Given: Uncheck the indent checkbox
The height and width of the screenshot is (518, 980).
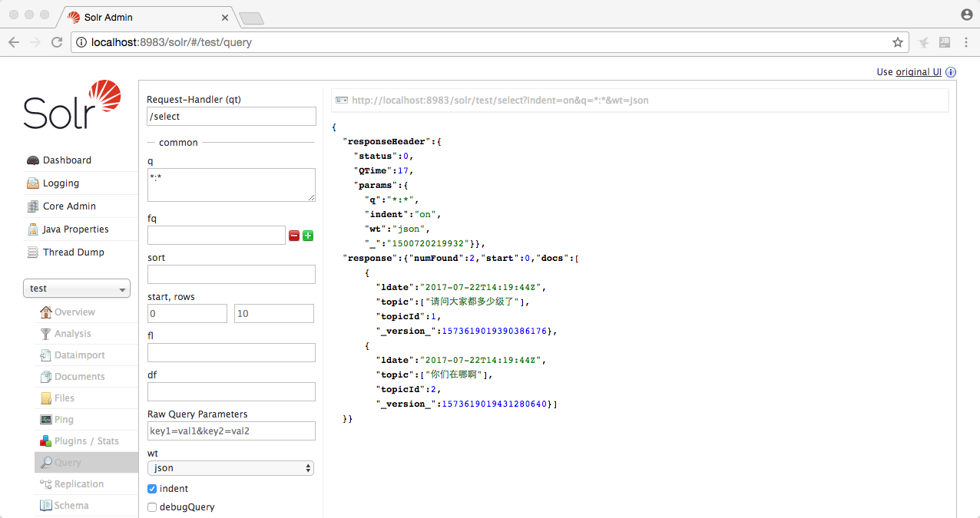Looking at the screenshot, I should point(152,489).
